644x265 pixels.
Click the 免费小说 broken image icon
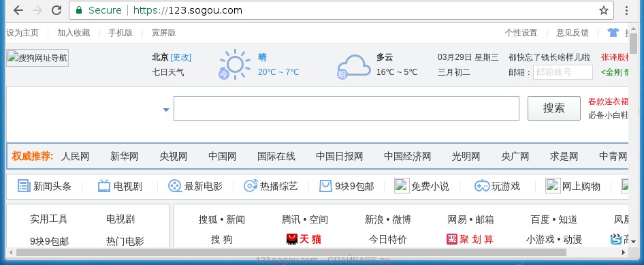pos(402,186)
